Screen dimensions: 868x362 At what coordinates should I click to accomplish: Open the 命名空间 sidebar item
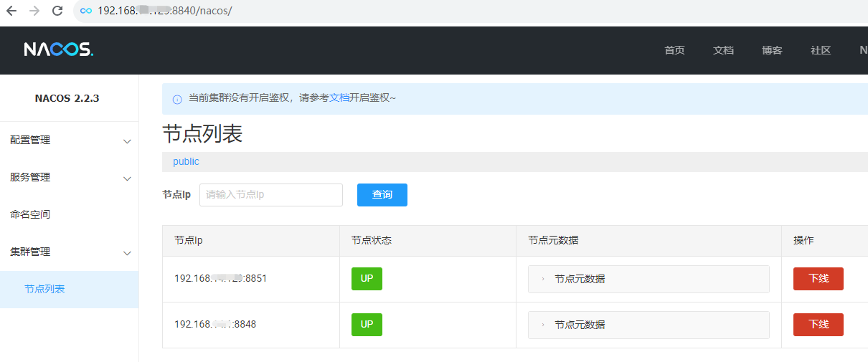click(x=70, y=215)
